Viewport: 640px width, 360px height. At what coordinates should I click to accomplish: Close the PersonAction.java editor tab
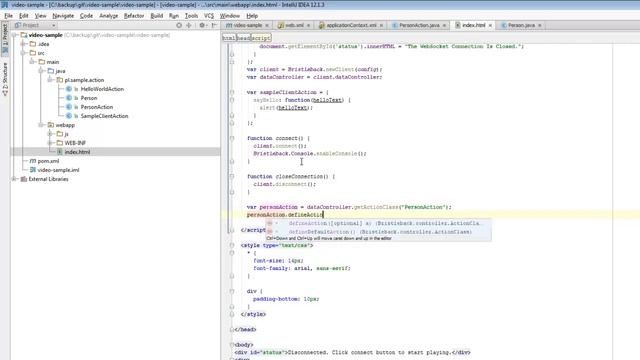click(444, 25)
